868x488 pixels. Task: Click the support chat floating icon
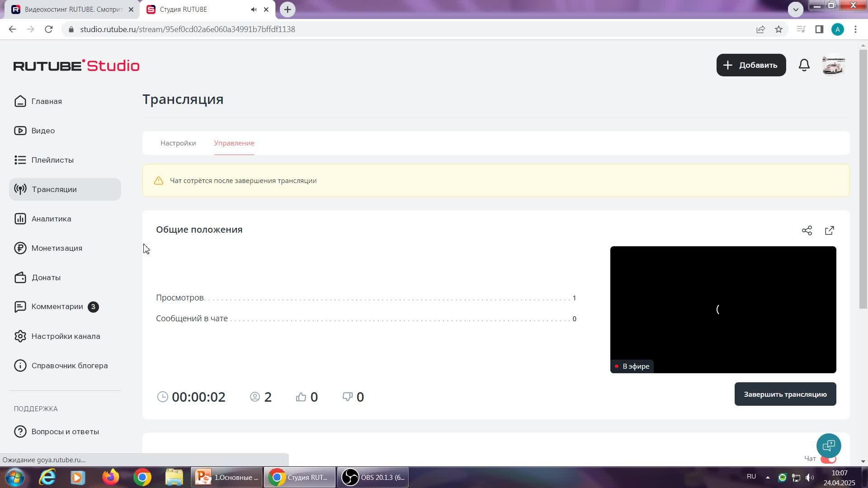click(828, 446)
